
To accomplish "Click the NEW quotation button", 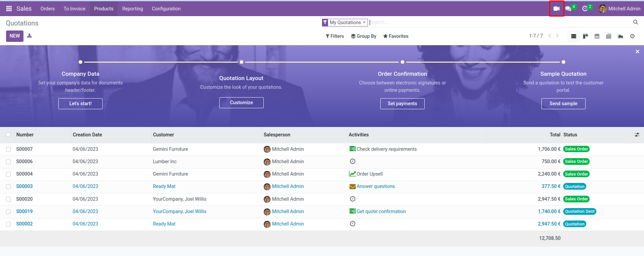I will coord(15,36).
